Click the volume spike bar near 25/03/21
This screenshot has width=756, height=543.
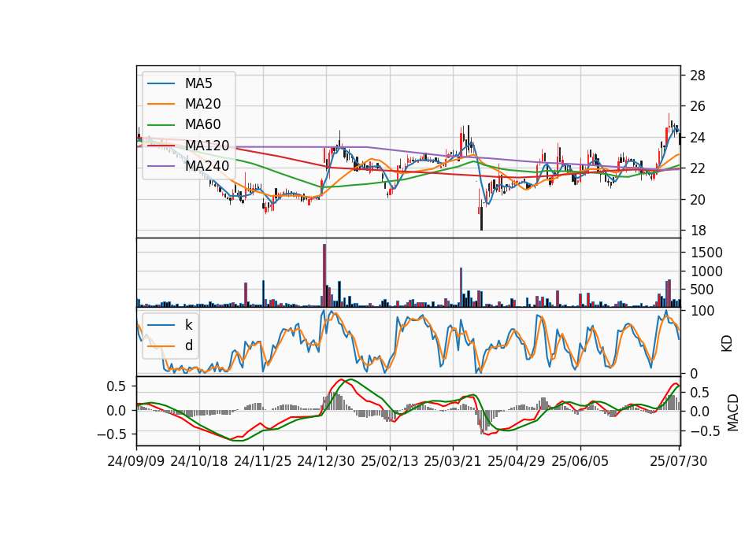point(461,288)
